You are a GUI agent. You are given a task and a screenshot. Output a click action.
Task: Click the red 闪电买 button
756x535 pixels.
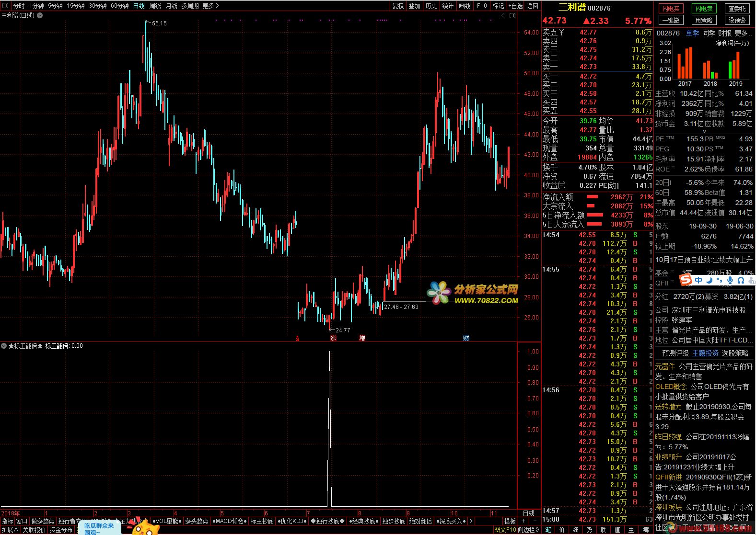click(x=671, y=9)
